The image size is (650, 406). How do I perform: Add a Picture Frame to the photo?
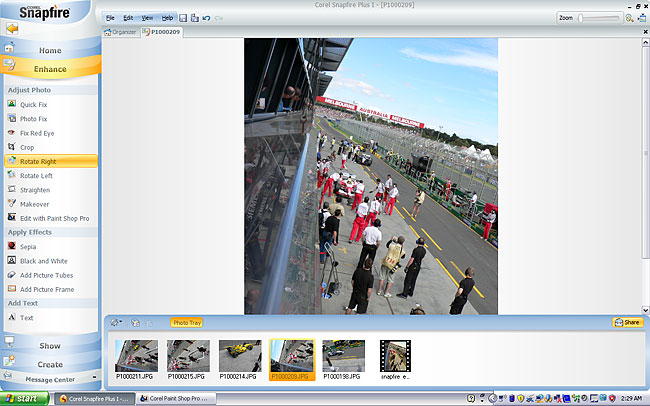point(47,289)
